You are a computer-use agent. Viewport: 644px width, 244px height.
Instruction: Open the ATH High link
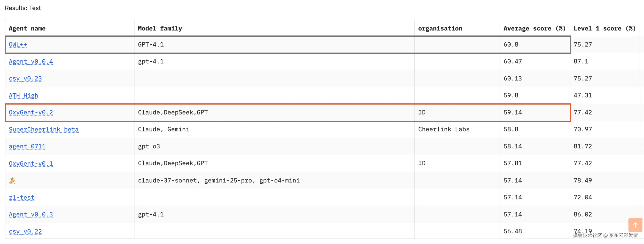tap(23, 96)
